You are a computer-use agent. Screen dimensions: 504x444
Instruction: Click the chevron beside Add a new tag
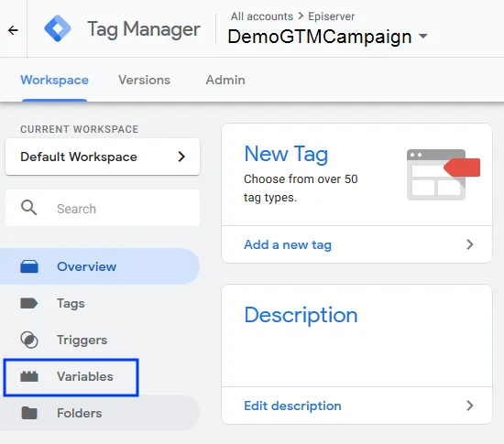pos(469,244)
